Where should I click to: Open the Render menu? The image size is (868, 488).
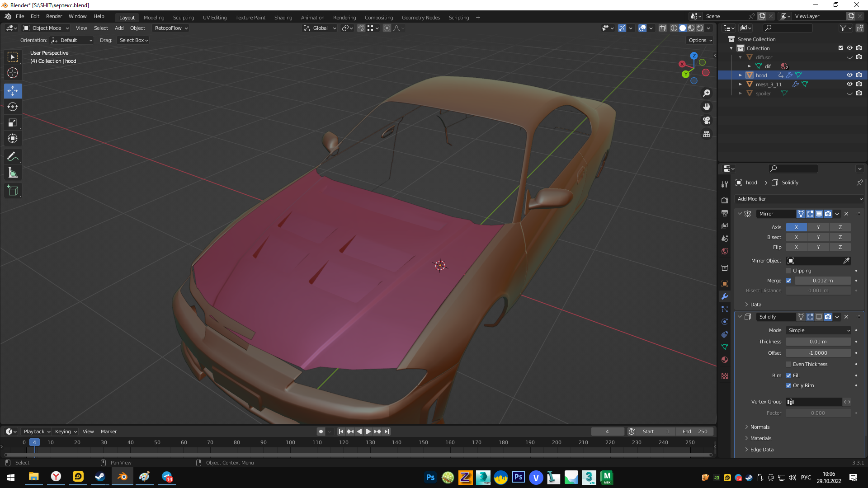[x=54, y=16]
